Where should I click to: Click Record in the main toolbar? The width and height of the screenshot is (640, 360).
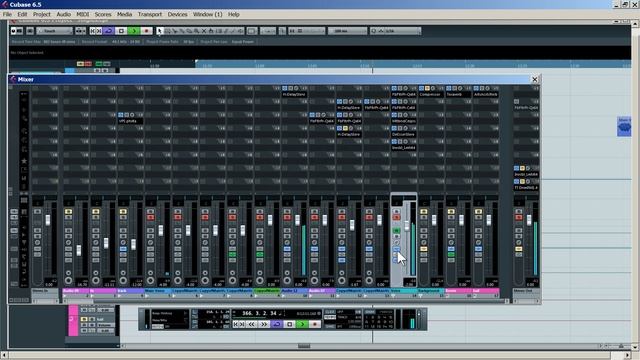pyautogui.click(x=146, y=31)
